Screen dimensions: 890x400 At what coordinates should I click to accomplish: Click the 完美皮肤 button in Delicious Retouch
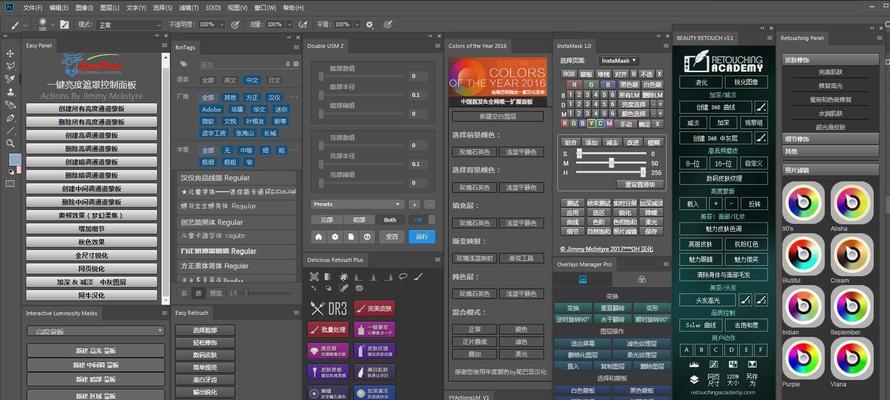coord(375,309)
